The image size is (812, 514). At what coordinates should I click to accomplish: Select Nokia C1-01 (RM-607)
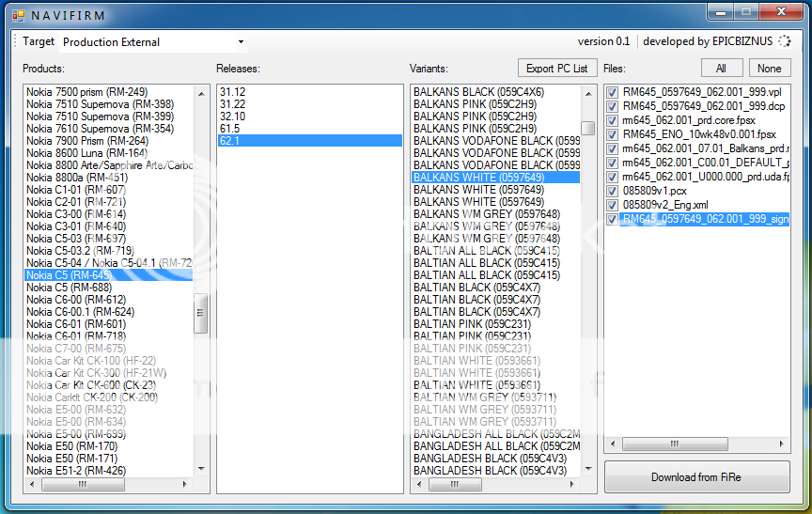pyautogui.click(x=109, y=190)
